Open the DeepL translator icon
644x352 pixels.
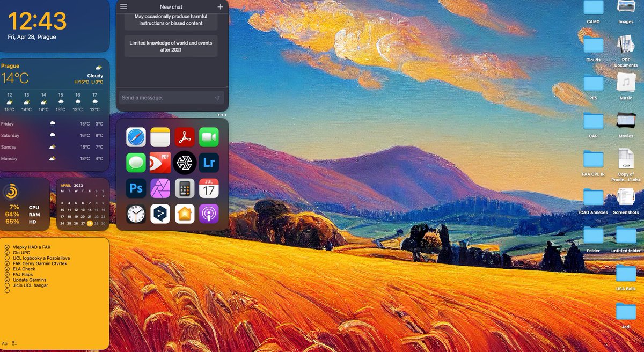point(160,214)
